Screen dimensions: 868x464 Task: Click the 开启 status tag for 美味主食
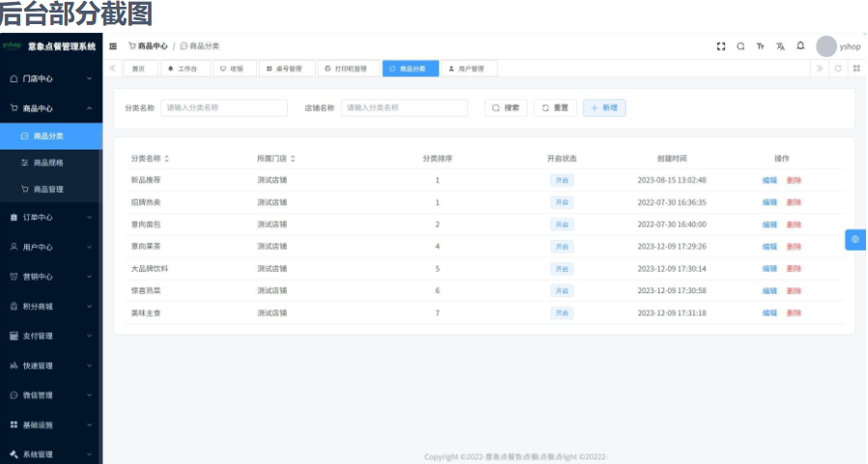pyautogui.click(x=562, y=313)
